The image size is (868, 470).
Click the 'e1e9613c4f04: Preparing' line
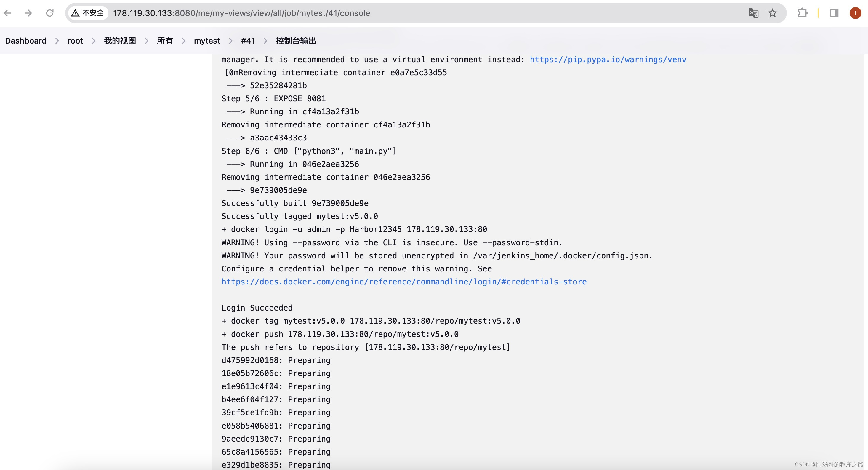click(276, 386)
